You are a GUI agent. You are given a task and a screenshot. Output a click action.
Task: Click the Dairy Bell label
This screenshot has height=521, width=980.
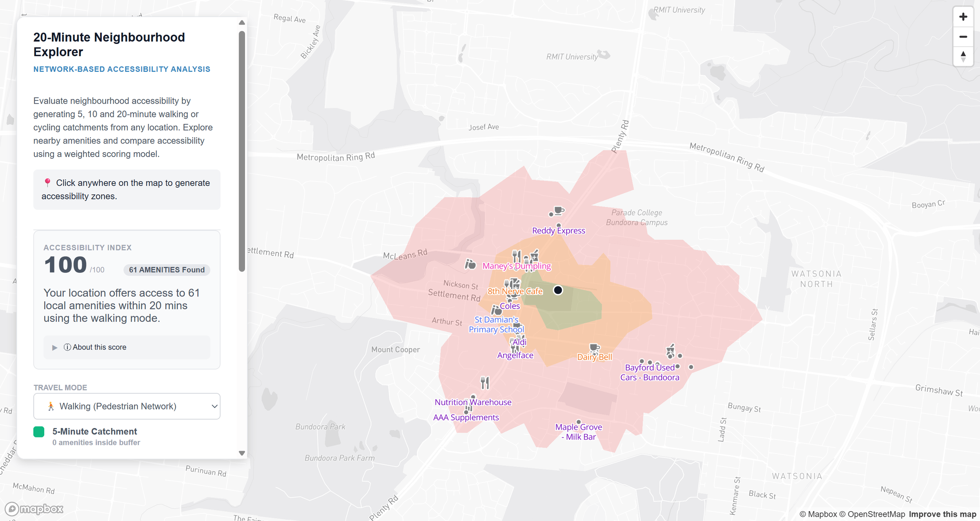[594, 357]
